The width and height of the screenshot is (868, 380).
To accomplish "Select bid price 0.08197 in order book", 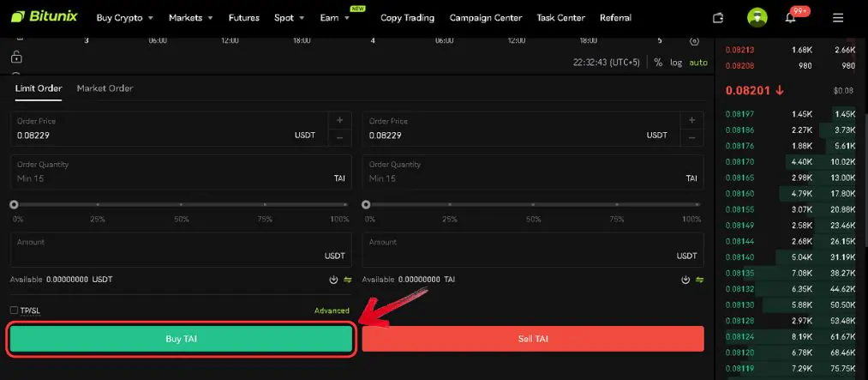I will coord(739,114).
